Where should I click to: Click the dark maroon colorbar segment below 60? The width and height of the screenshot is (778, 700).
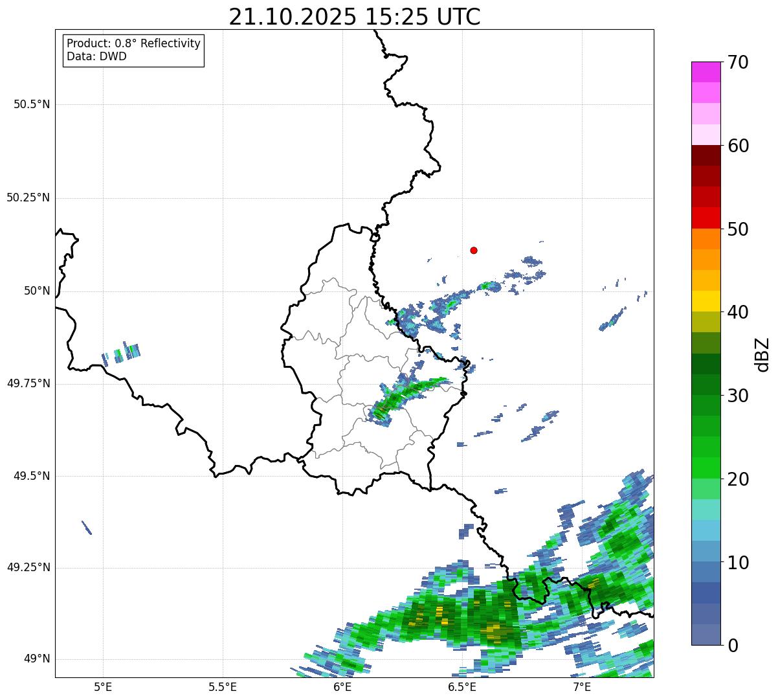(x=706, y=155)
